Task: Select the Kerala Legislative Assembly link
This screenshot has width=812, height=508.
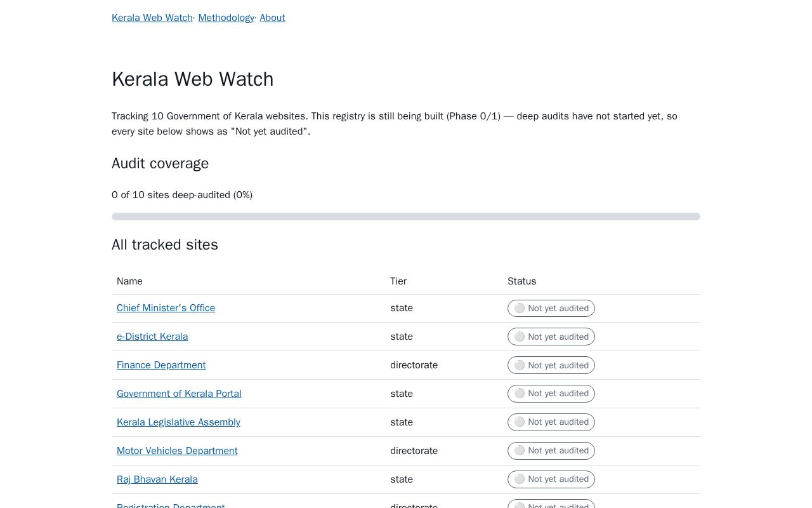Action: pyautogui.click(x=178, y=422)
